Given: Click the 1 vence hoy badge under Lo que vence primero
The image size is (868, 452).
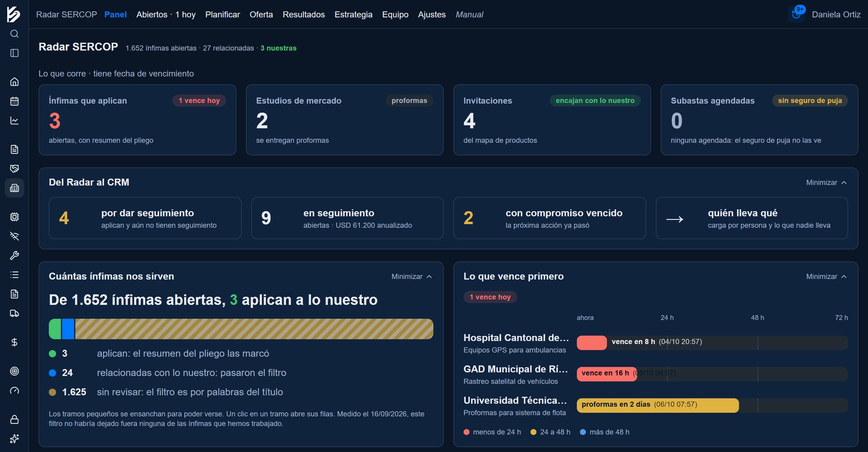Looking at the screenshot, I should point(490,297).
